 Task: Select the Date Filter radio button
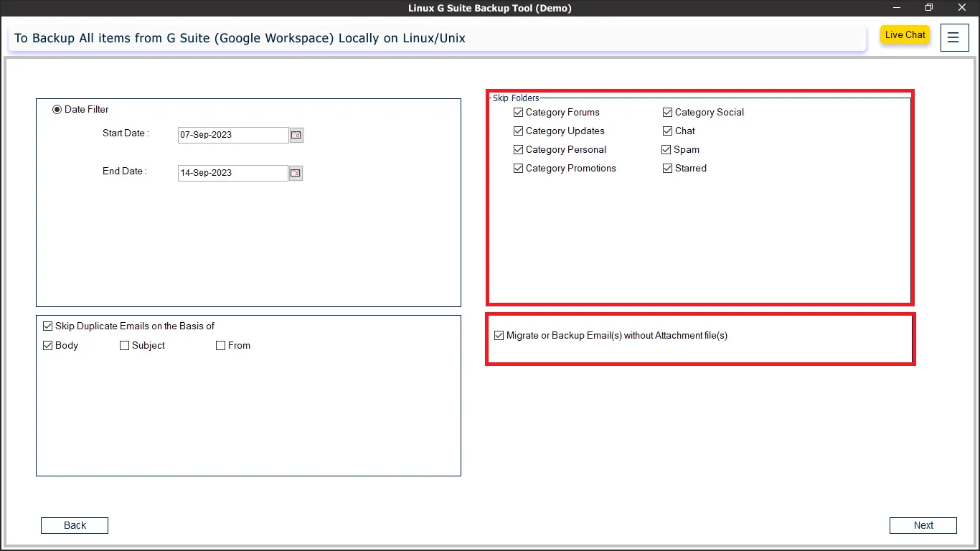pyautogui.click(x=57, y=110)
